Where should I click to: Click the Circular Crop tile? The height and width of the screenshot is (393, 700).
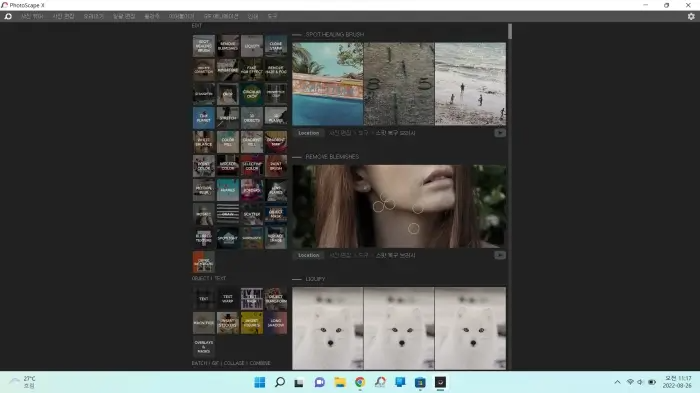(x=252, y=94)
